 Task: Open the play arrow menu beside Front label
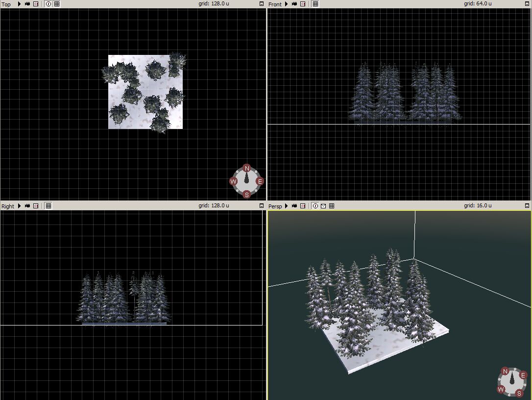tap(286, 4)
